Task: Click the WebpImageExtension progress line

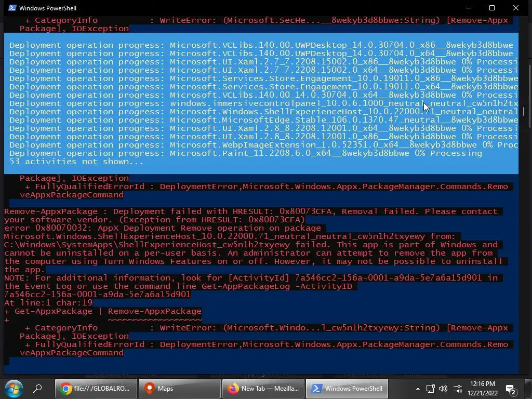Action: tap(263, 145)
